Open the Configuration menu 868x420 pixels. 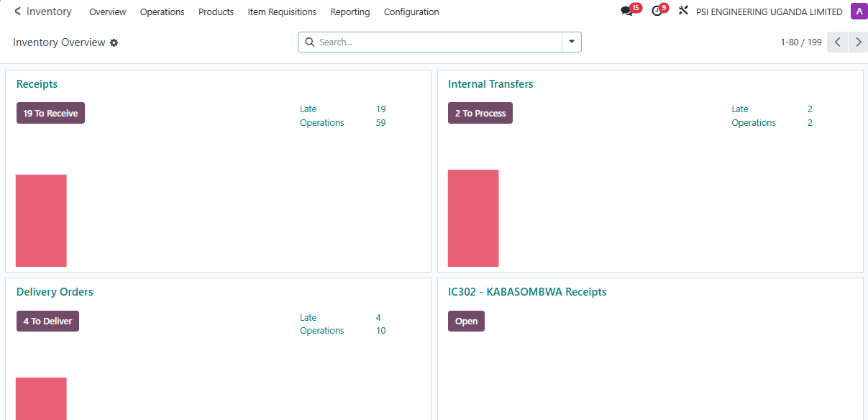click(411, 12)
